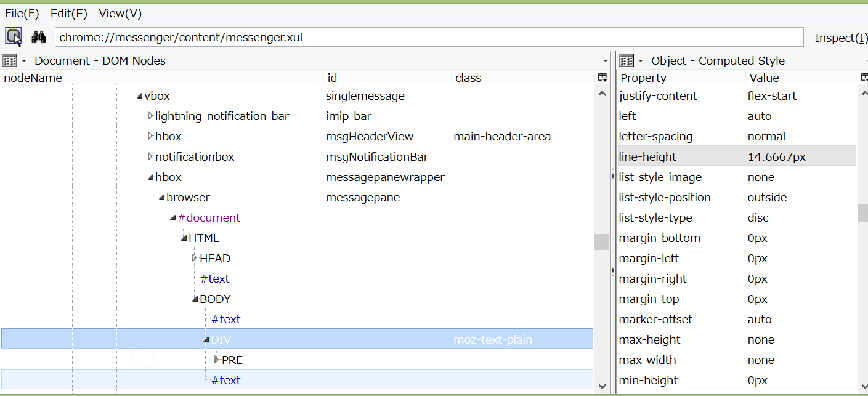The image size is (868, 396).
Task: Open the File menu
Action: 22,13
